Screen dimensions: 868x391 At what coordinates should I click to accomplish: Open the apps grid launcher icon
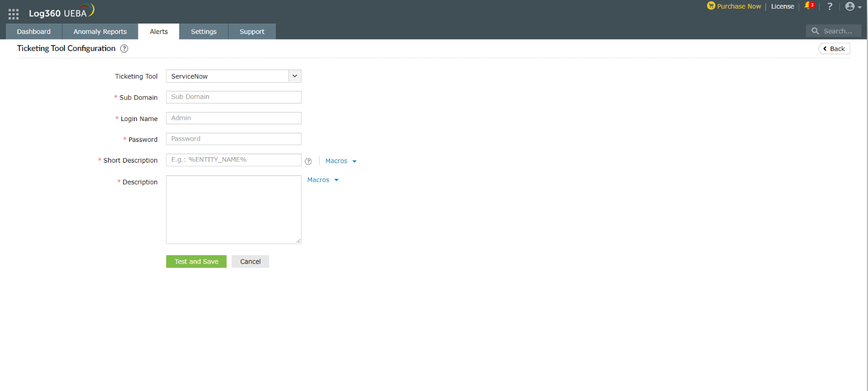pyautogui.click(x=14, y=14)
